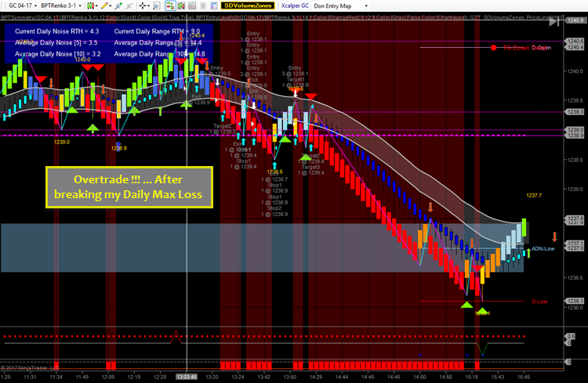Open the GC 04-17 instrument dropdown

[x=23, y=5]
